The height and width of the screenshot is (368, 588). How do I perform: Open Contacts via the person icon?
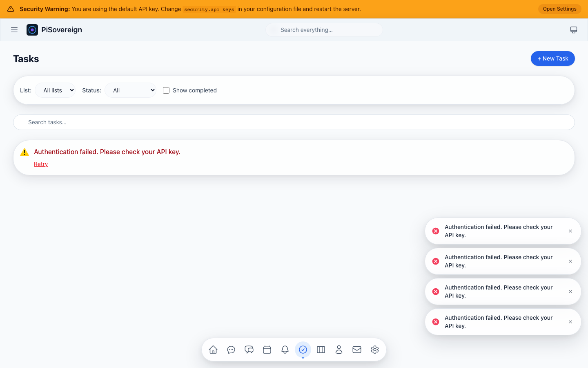tap(339, 350)
